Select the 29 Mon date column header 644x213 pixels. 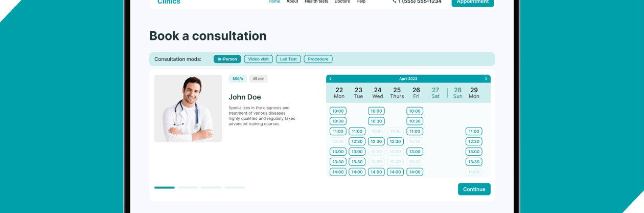474,93
